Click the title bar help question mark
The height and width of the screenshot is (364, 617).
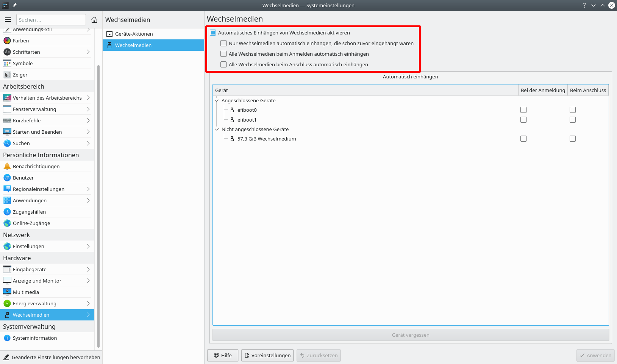click(x=584, y=5)
